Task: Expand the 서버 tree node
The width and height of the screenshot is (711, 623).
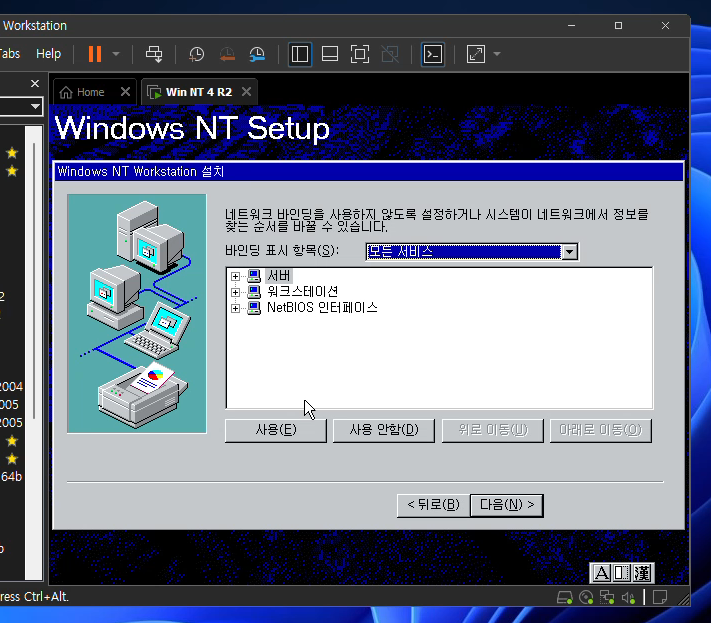Action: (x=235, y=276)
